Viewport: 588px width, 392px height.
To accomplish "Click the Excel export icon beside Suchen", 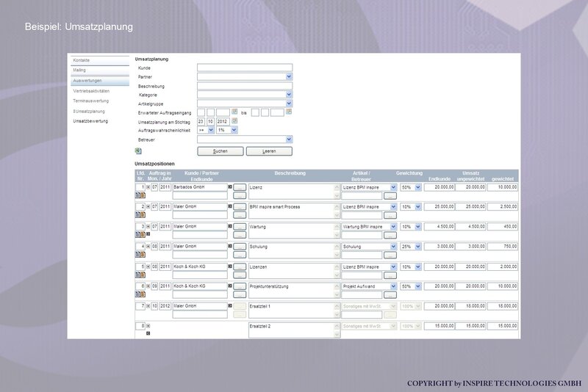I will coord(138,151).
